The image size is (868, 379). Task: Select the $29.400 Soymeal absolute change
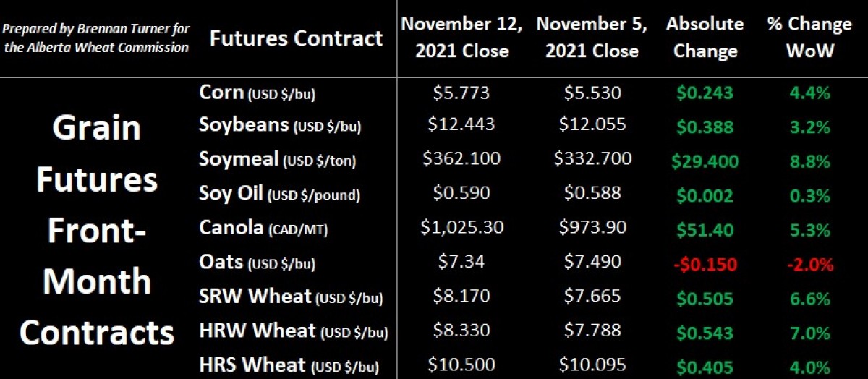(x=705, y=160)
